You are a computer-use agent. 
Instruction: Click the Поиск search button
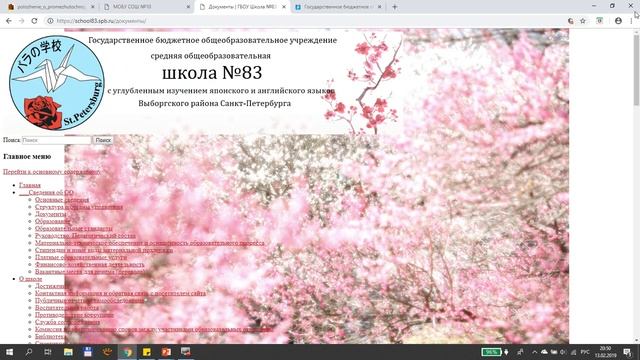[x=103, y=140]
